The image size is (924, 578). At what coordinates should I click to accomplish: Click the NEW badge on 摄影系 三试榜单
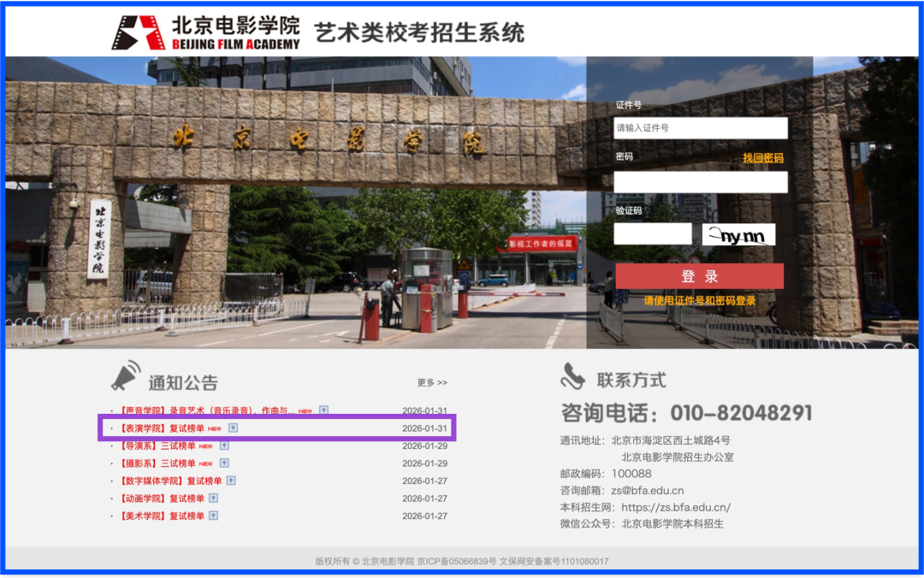(x=205, y=463)
